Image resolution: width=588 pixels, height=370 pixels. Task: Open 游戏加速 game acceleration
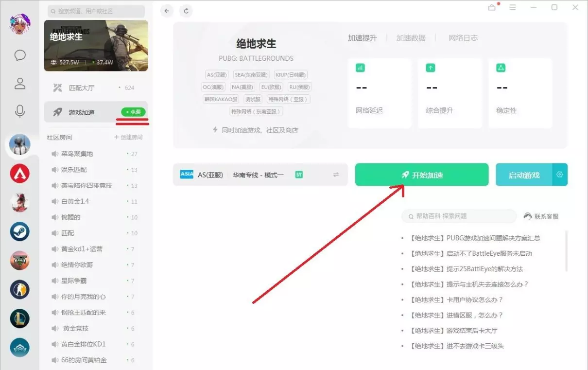[x=96, y=112]
